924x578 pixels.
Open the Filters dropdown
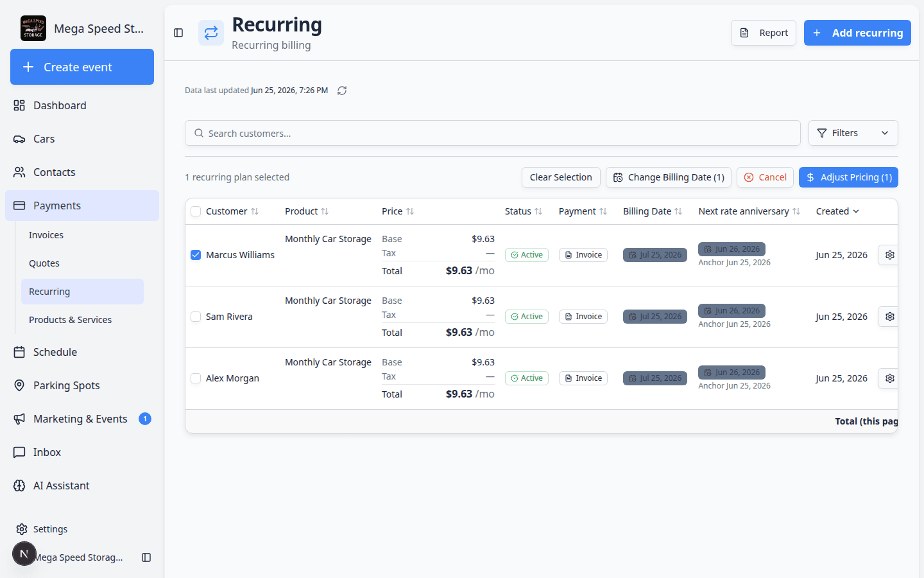(x=853, y=133)
